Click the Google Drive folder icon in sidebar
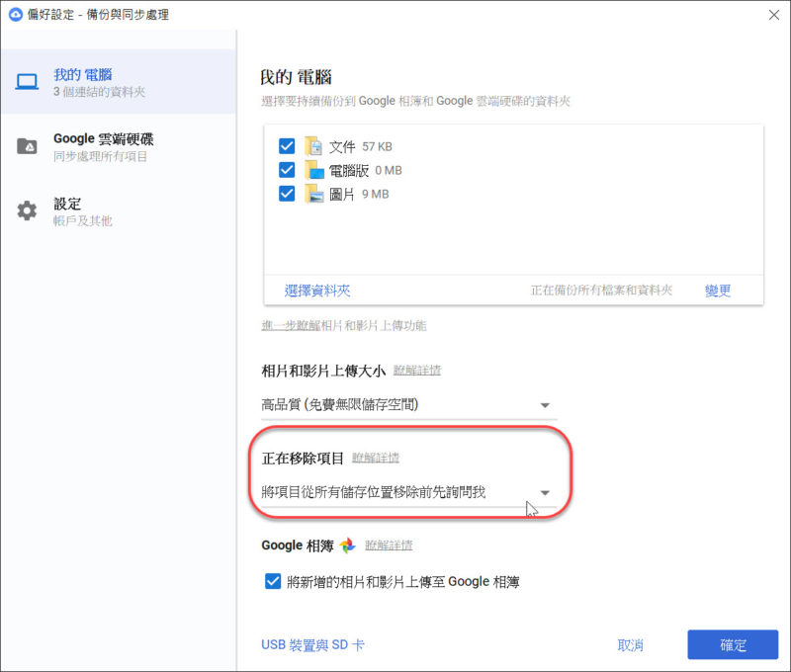791x672 pixels. pos(27,146)
